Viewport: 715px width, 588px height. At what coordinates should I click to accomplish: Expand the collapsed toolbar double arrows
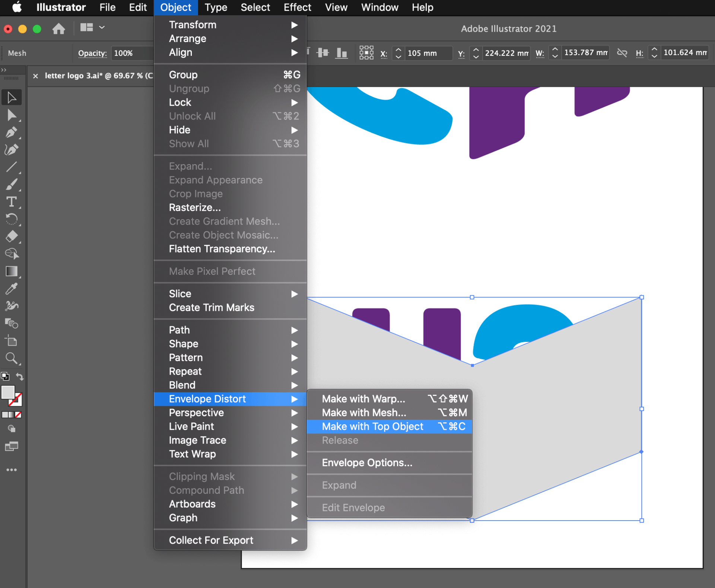(x=4, y=70)
